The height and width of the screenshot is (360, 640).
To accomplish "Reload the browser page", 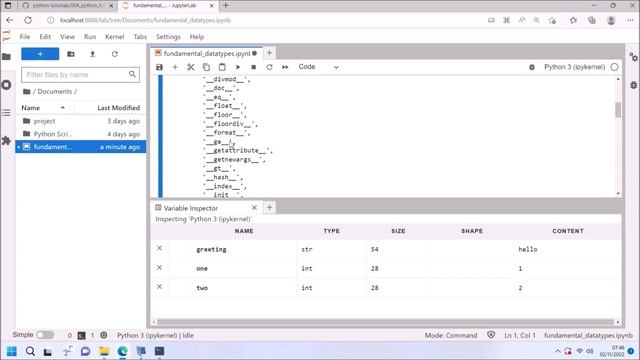I will [x=28, y=20].
